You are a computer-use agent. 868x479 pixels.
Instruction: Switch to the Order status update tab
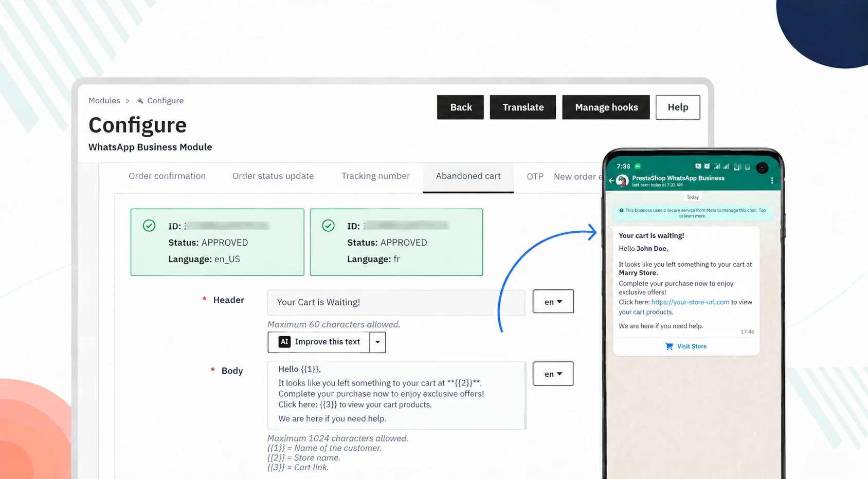click(x=273, y=176)
